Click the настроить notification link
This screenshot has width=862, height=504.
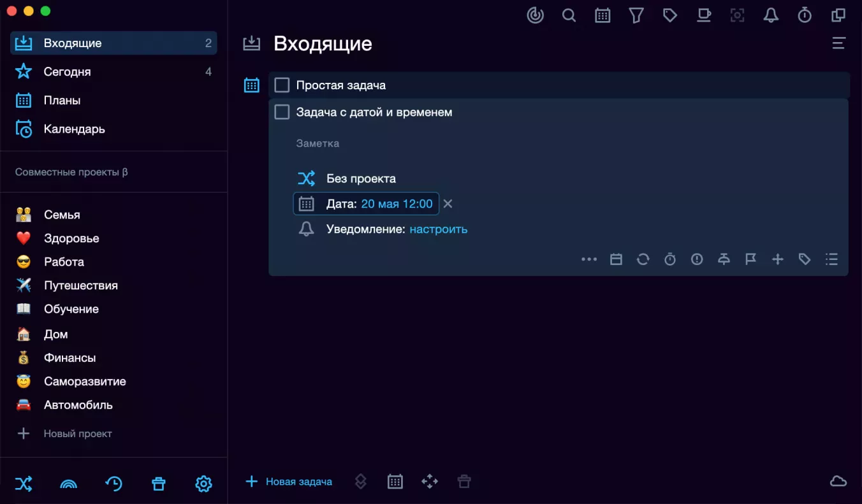click(x=439, y=229)
